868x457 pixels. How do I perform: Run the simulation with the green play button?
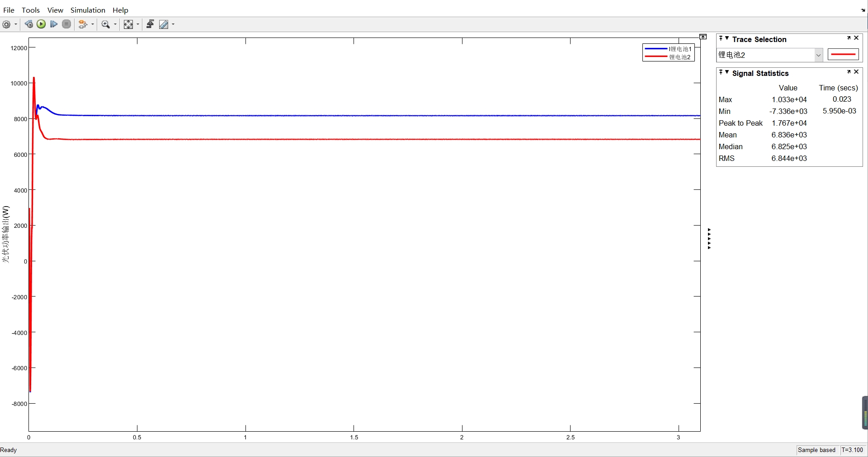tap(41, 24)
